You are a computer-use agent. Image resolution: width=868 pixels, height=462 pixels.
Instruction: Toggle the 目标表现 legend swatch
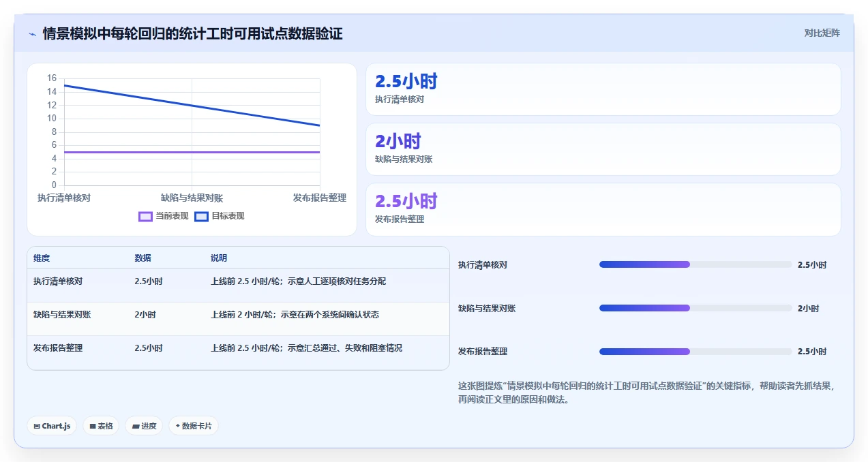(x=201, y=216)
